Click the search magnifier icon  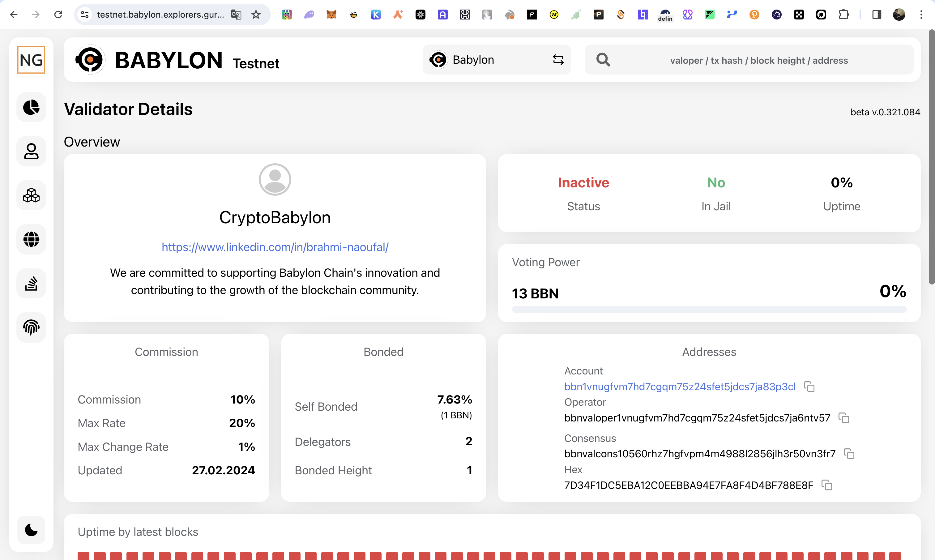603,60
